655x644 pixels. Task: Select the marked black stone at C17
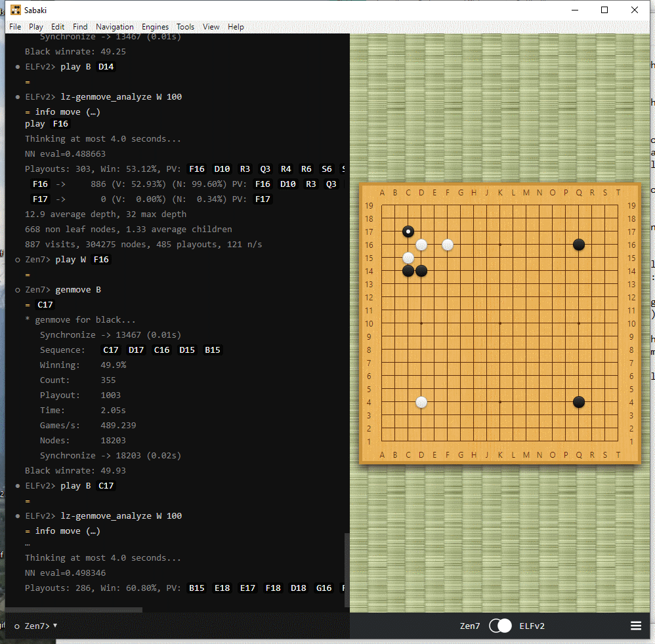coord(408,231)
